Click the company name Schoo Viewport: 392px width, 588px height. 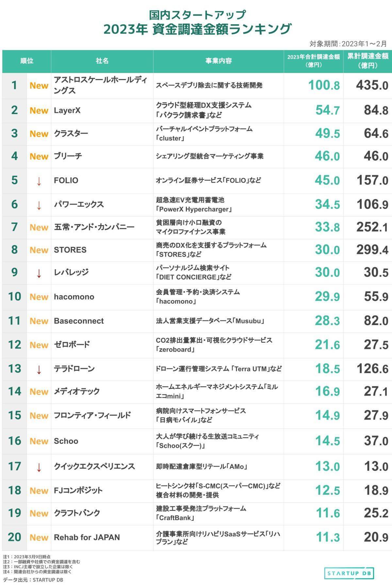66,441
